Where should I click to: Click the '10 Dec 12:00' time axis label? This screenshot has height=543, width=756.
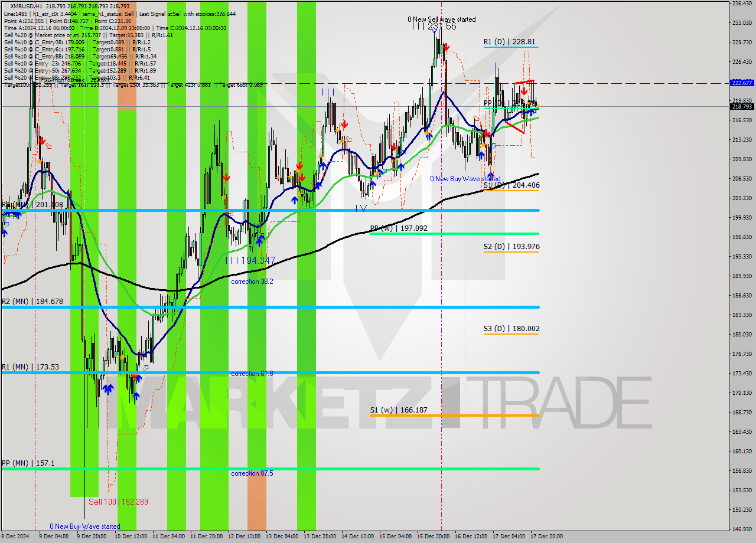[129, 537]
